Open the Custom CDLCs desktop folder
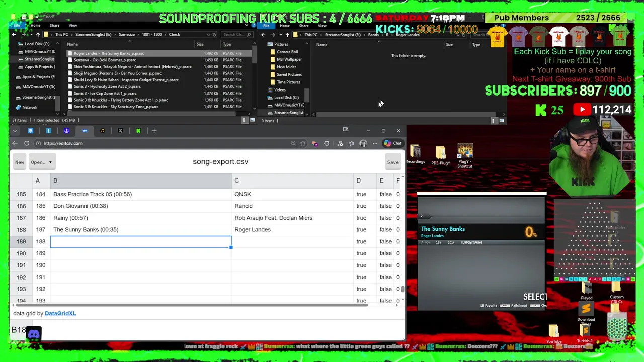644x362 pixels. pos(616,292)
